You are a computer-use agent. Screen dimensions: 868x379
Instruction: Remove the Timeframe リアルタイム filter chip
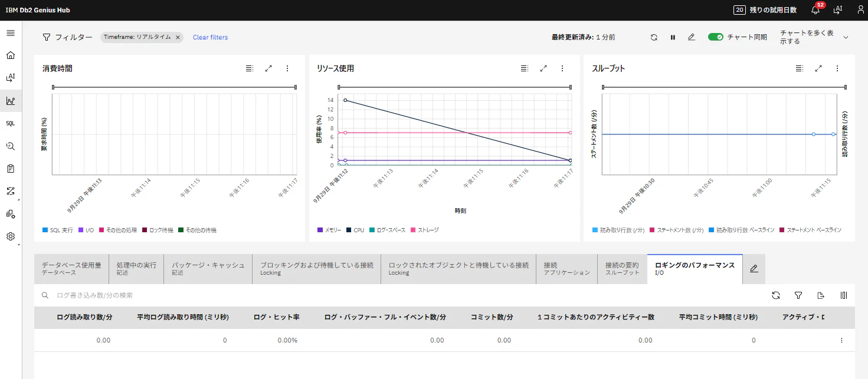178,37
